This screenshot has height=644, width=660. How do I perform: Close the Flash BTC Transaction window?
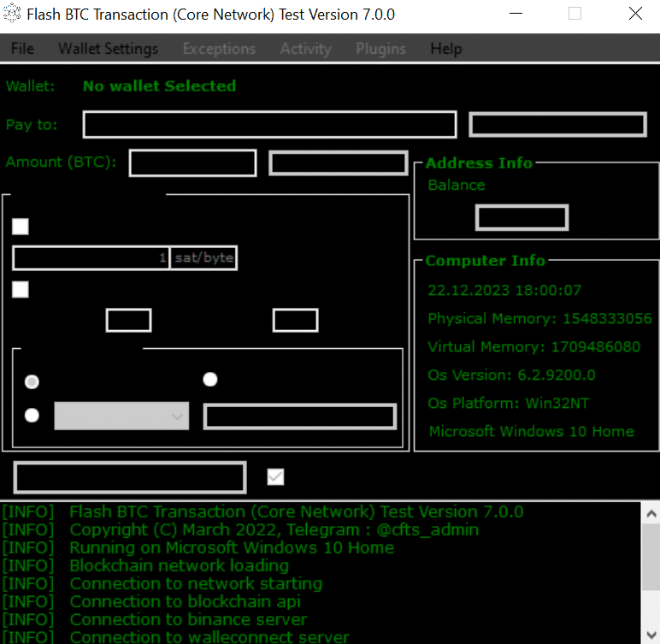[x=635, y=14]
